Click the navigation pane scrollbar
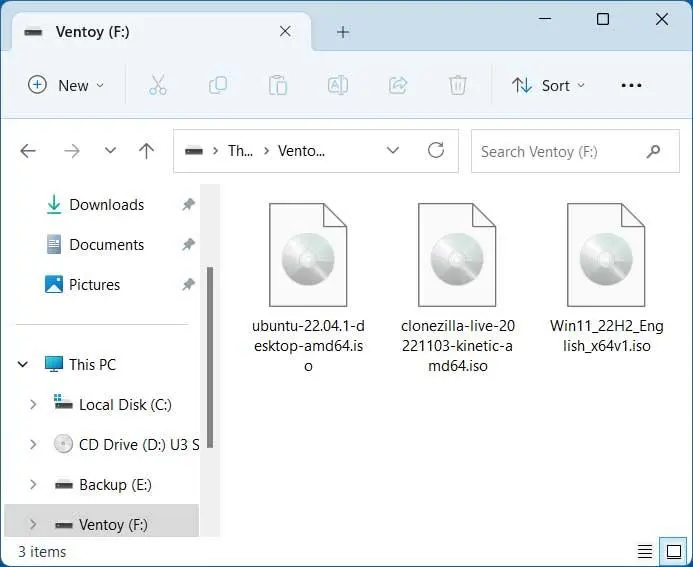 point(210,358)
